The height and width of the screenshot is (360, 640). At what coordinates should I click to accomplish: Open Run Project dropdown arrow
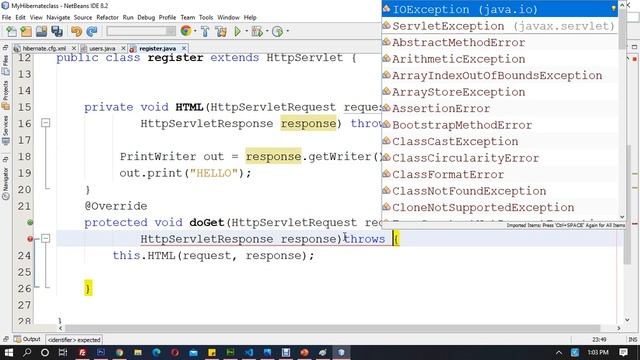click(247, 31)
